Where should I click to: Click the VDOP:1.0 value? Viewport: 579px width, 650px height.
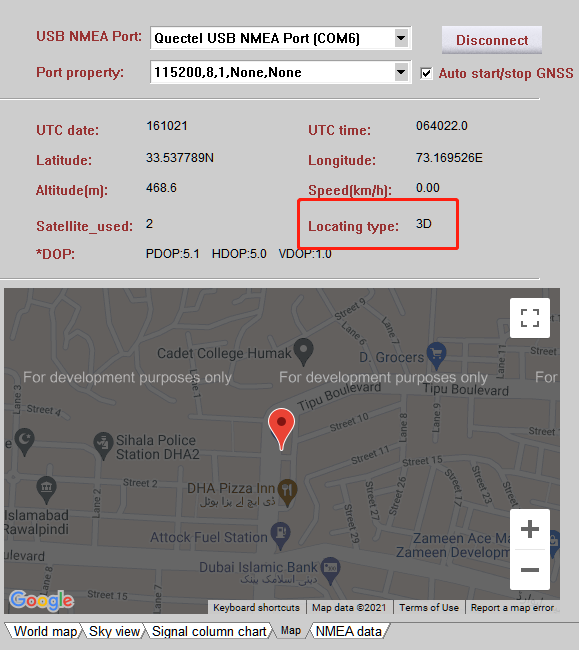click(x=305, y=254)
